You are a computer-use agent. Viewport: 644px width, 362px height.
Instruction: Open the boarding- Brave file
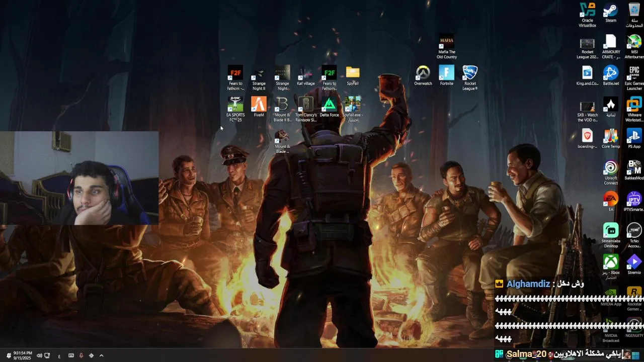(587, 139)
